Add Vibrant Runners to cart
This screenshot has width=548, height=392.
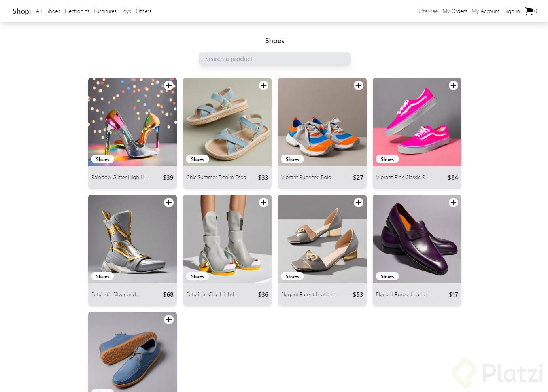point(359,85)
